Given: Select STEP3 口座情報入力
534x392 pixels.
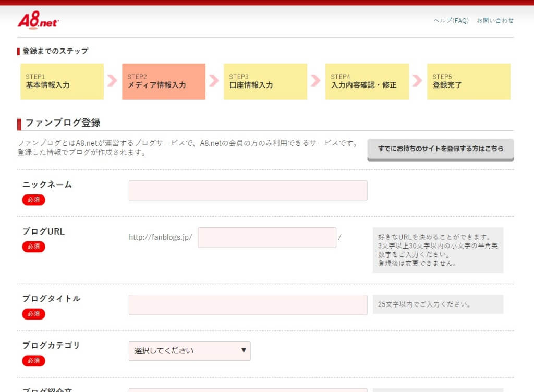Looking at the screenshot, I should 265,81.
